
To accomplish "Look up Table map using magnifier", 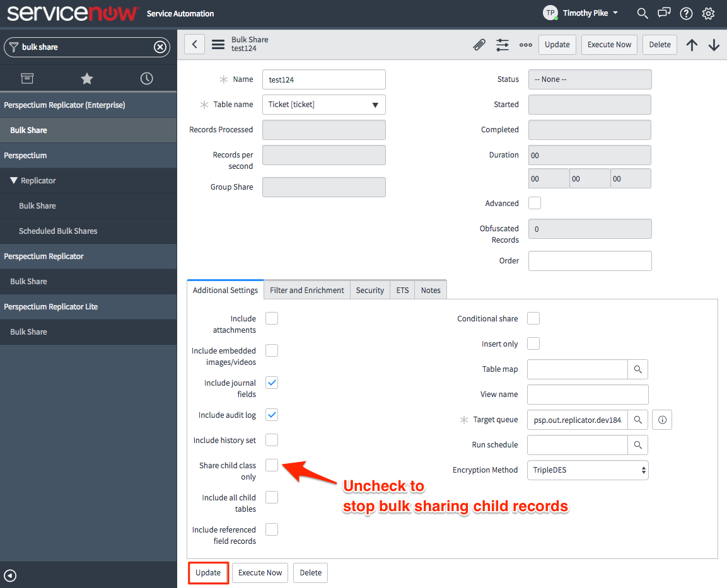I will [x=638, y=369].
